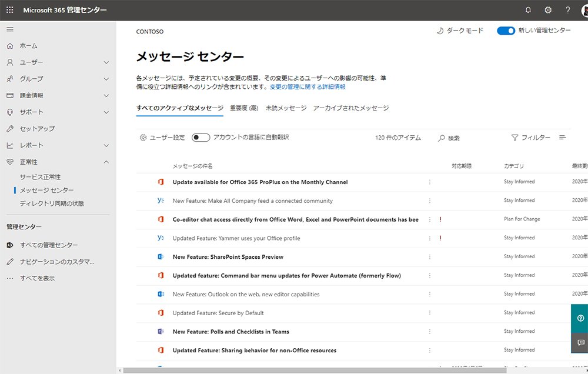
Task: Expand グループ section chevron
Action: (x=106, y=79)
